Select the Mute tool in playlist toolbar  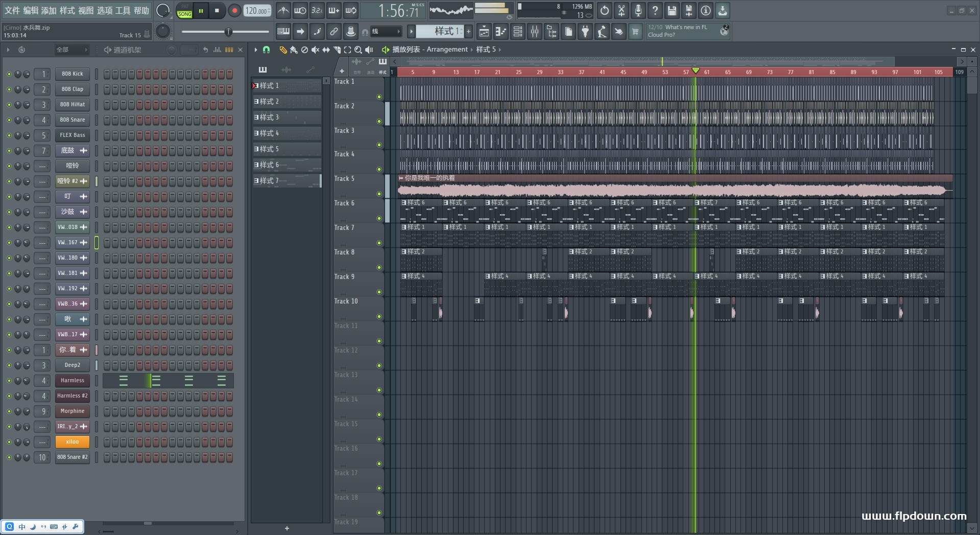(315, 50)
